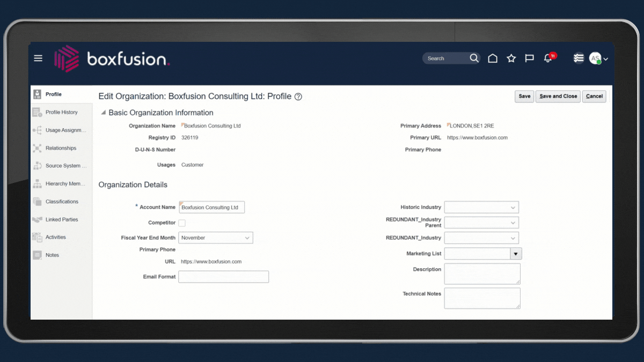Image resolution: width=644 pixels, height=362 pixels.
Task: Collapse Basic Organization Information section
Action: (x=103, y=113)
